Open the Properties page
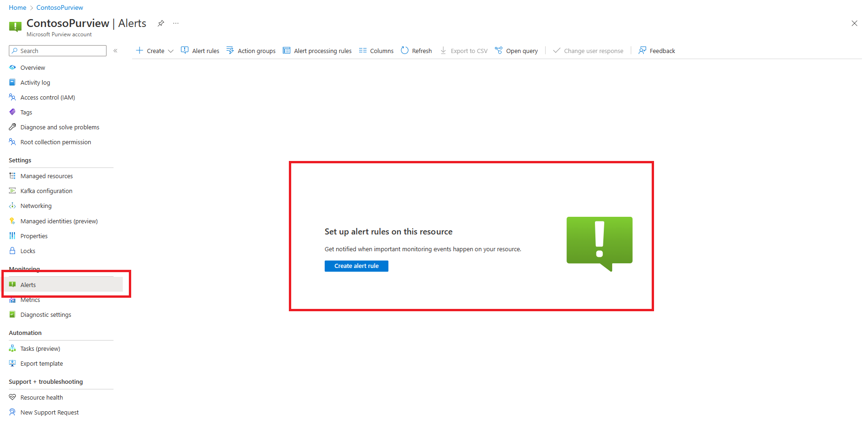This screenshot has width=868, height=428. [x=34, y=236]
